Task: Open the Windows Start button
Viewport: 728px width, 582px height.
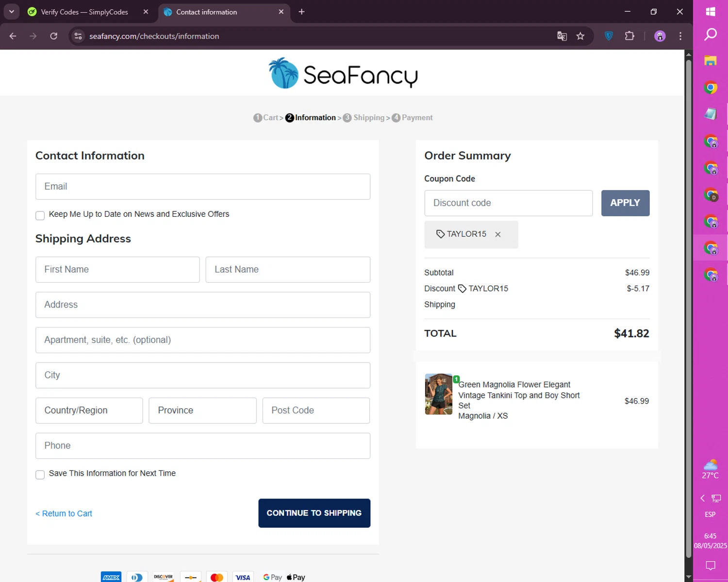Action: click(x=711, y=12)
